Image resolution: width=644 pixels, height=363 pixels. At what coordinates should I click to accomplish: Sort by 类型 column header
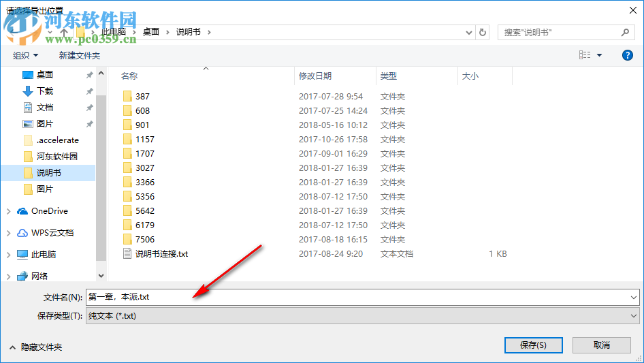[389, 76]
